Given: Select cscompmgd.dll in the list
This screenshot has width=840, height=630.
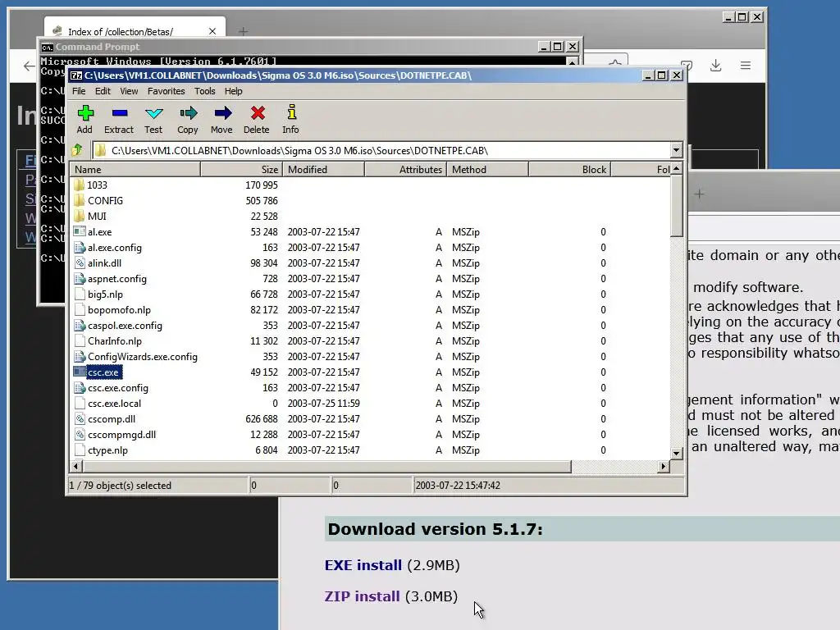Looking at the screenshot, I should pyautogui.click(x=121, y=435).
